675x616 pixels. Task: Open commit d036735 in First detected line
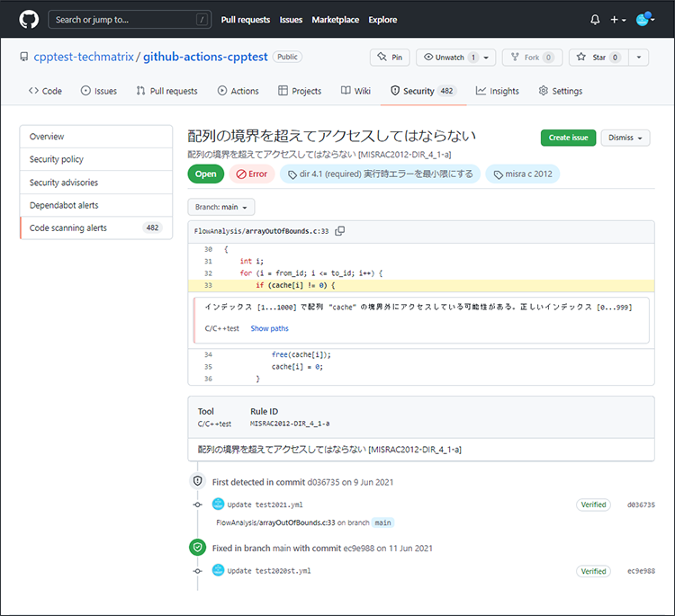(x=323, y=482)
